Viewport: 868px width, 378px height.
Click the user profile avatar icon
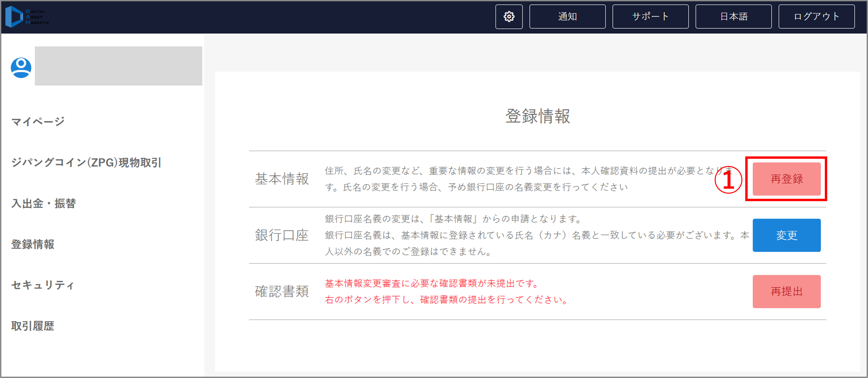[21, 68]
